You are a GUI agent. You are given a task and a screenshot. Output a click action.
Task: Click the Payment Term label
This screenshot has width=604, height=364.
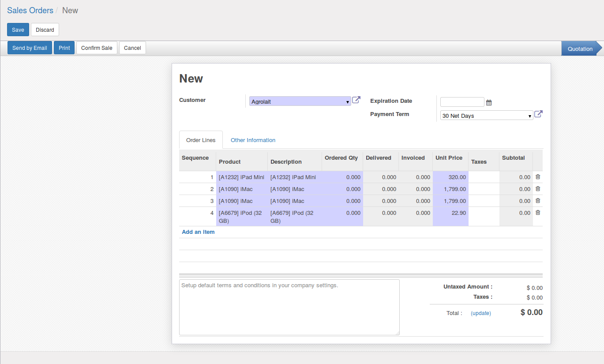[x=390, y=114]
